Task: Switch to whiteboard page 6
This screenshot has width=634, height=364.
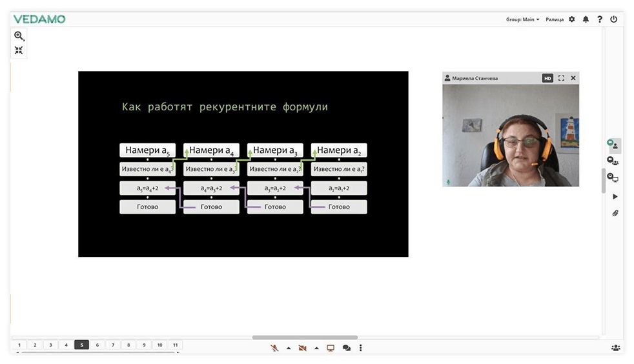Action: click(97, 345)
